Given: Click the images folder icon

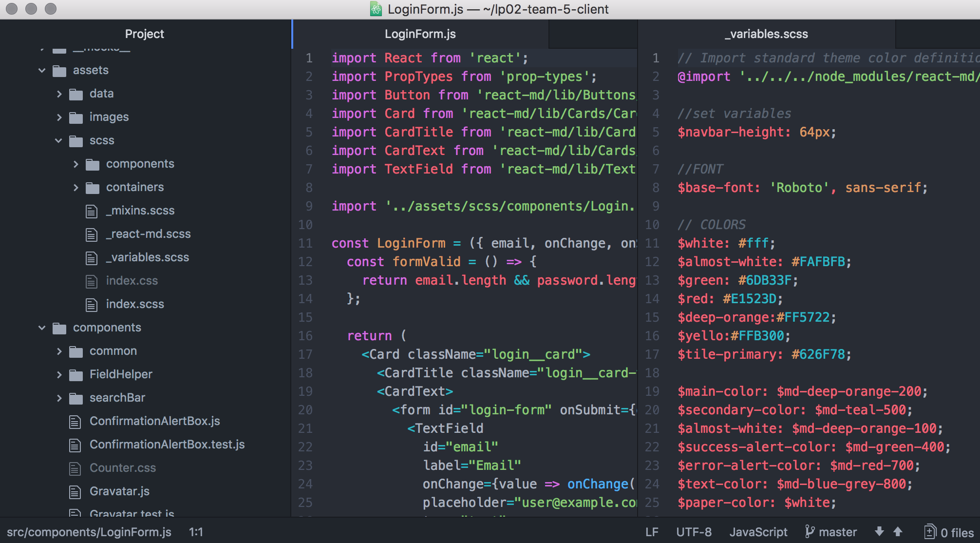Looking at the screenshot, I should (x=76, y=118).
